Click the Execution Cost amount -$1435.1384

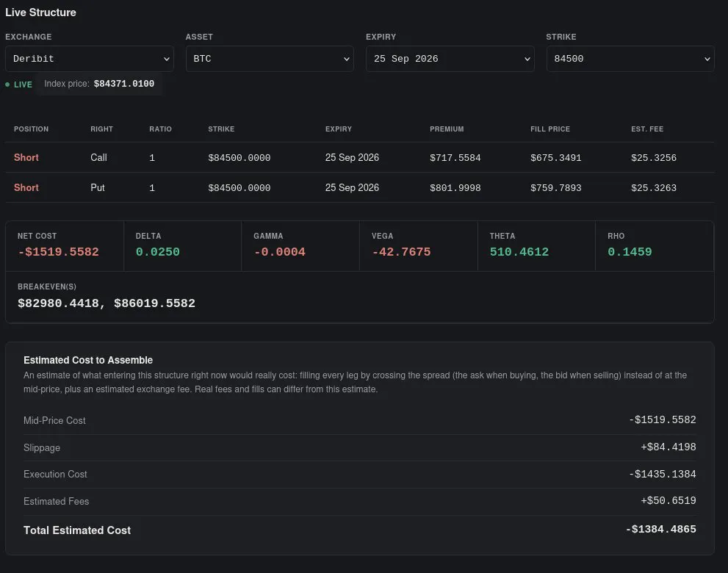pyautogui.click(x=663, y=474)
